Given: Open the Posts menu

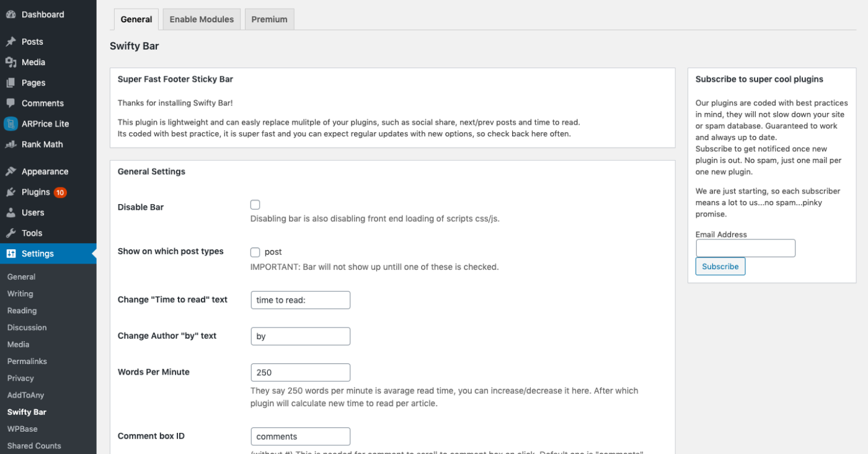Looking at the screenshot, I should (x=48, y=42).
